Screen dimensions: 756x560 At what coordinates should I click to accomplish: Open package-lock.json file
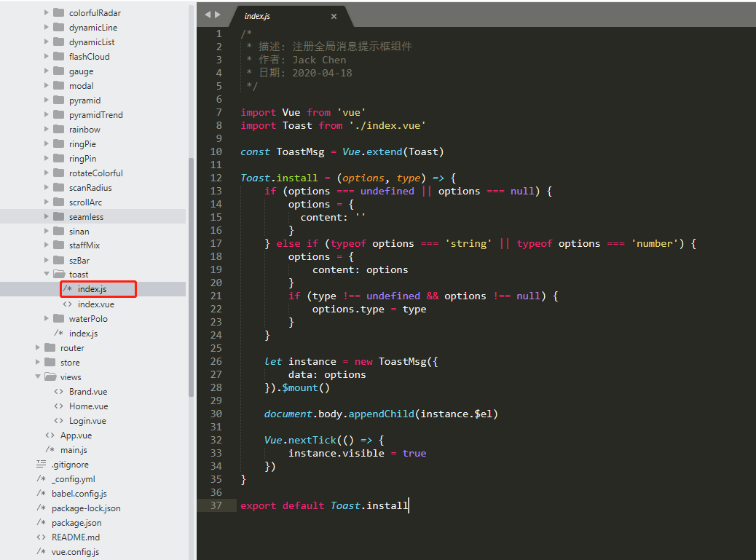pyautogui.click(x=86, y=508)
